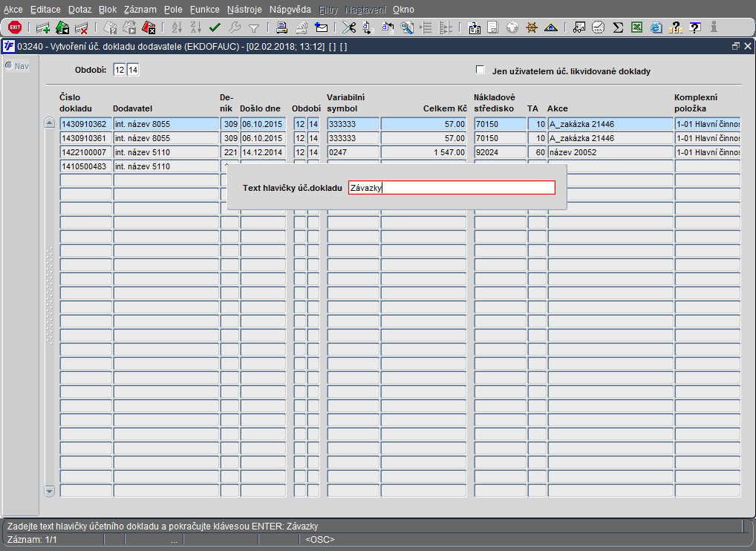Open the Funkce menu
This screenshot has width=756, height=551.
point(204,10)
